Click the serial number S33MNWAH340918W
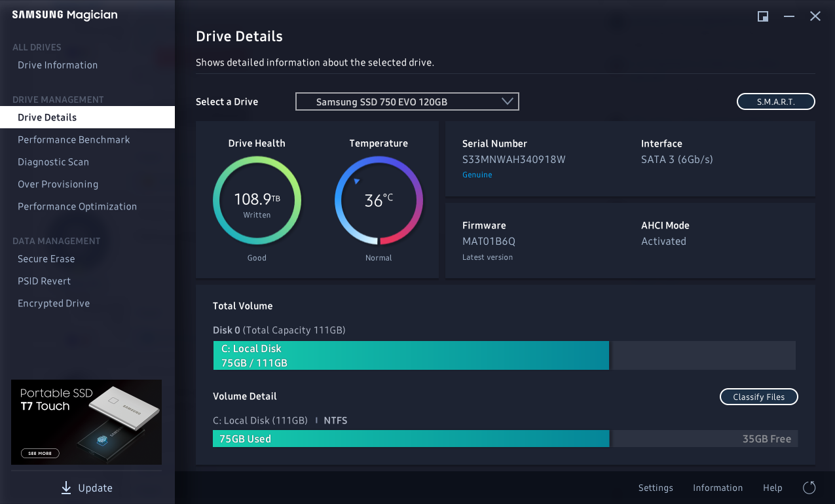The image size is (835, 504). (x=514, y=160)
